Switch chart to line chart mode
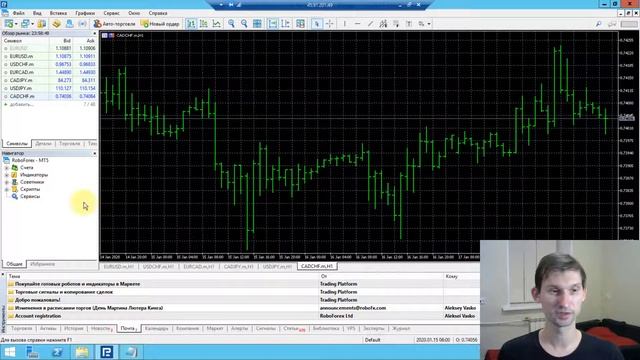640x360 pixels. (x=216, y=24)
